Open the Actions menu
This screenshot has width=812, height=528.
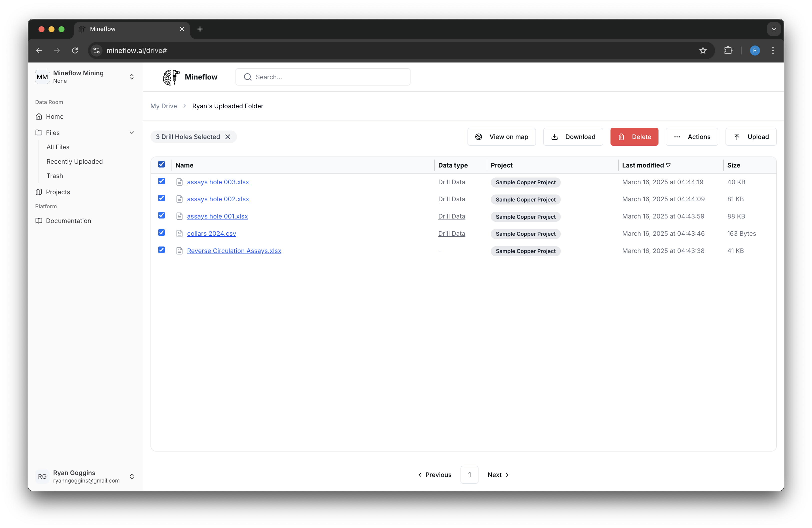[692, 137]
